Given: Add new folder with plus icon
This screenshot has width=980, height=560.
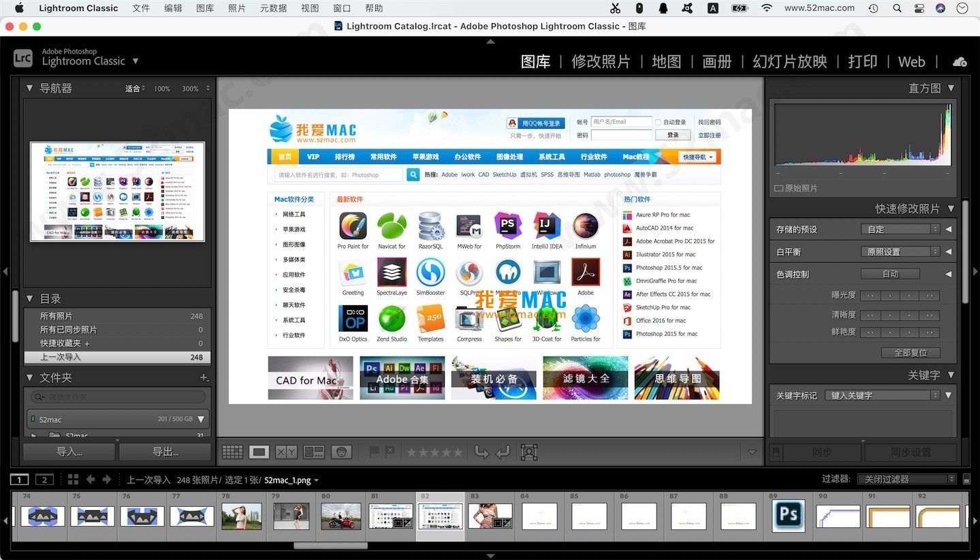Looking at the screenshot, I should tap(204, 377).
